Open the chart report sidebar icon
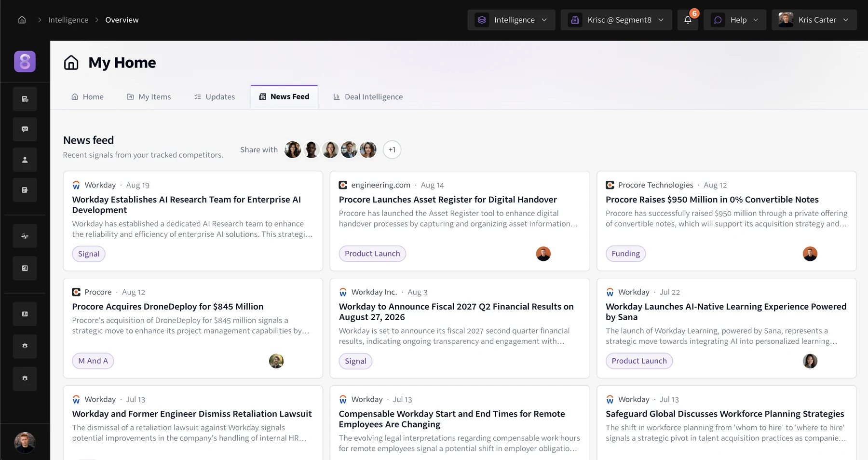Screen dimensions: 868x460 [x=25, y=268]
